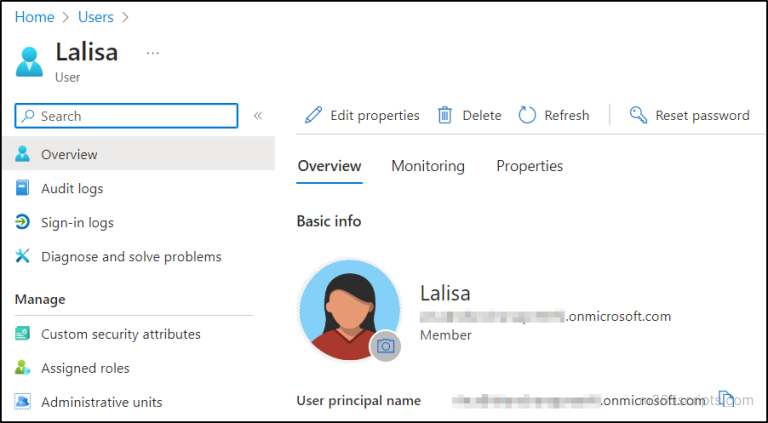Navigate to Users breadcrumb link
The image size is (768, 423).
tap(96, 17)
